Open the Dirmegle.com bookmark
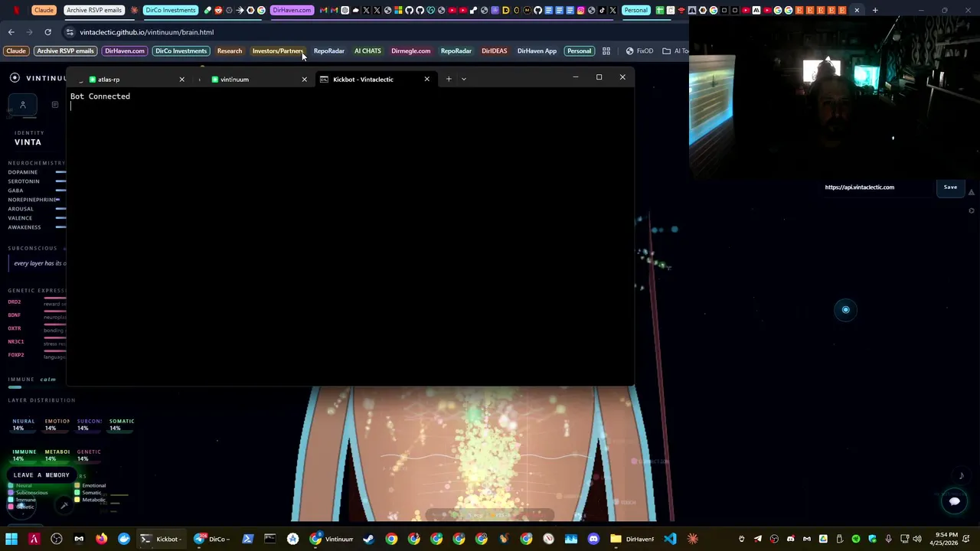The image size is (980, 551). tap(410, 51)
